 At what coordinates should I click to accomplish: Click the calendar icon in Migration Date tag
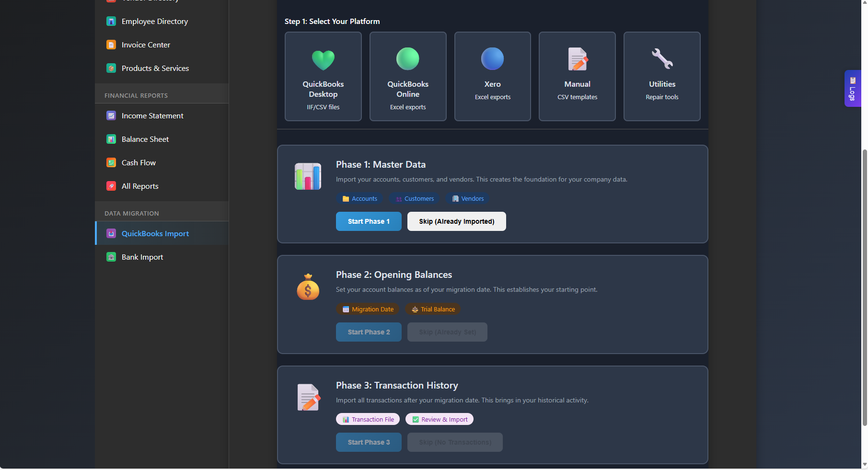pos(346,310)
